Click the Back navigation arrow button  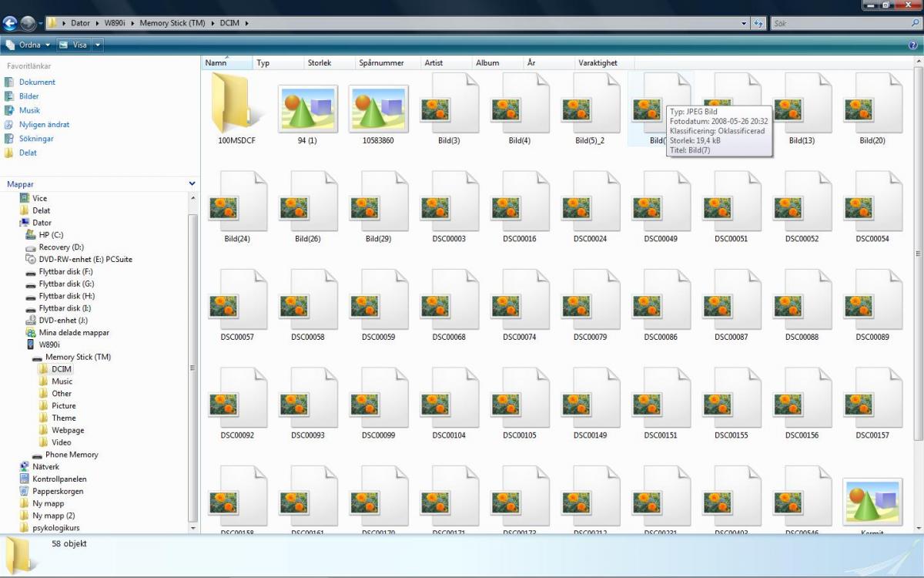point(10,23)
